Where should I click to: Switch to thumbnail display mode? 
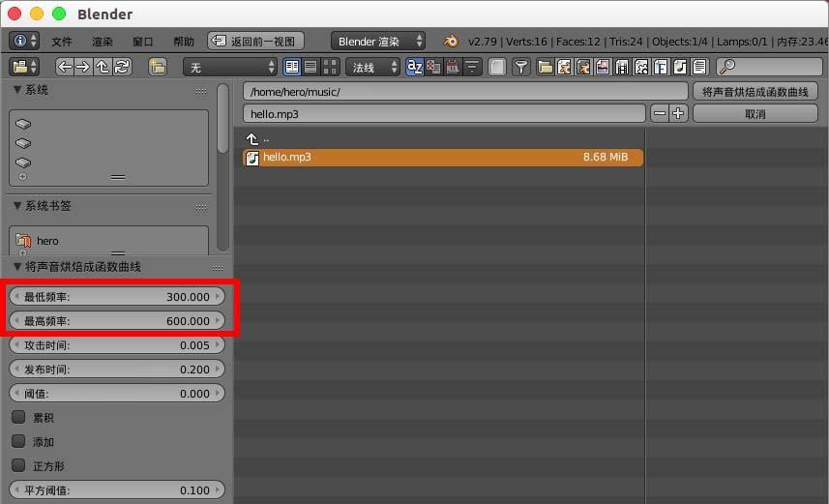(330, 67)
